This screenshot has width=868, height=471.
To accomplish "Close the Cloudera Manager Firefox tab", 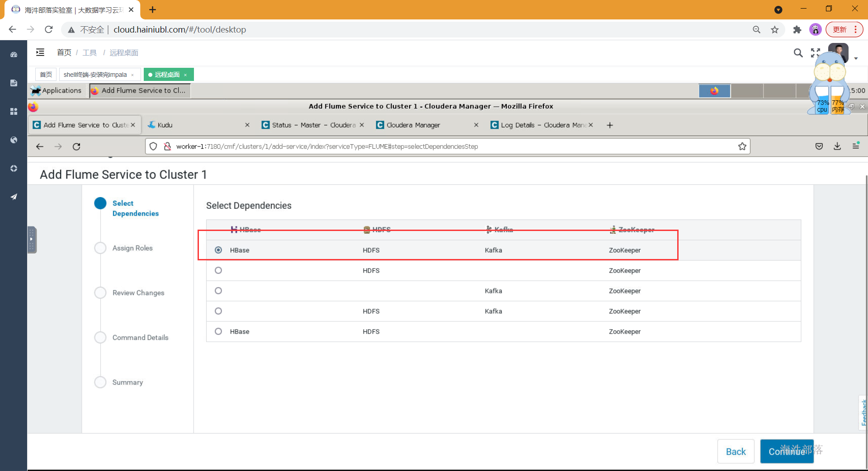I will click(476, 125).
